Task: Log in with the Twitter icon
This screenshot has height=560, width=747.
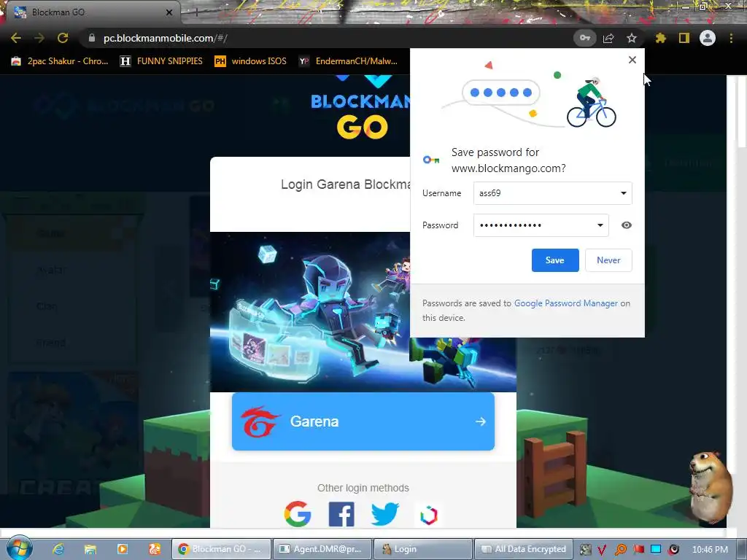Action: (x=385, y=514)
